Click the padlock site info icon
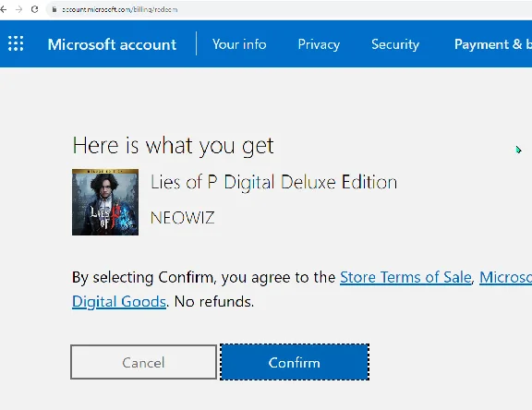 click(54, 9)
